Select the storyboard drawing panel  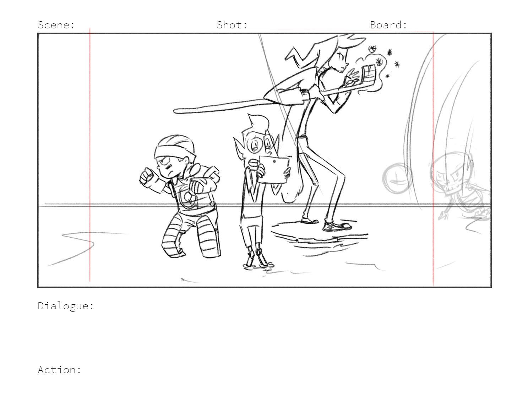(x=265, y=160)
